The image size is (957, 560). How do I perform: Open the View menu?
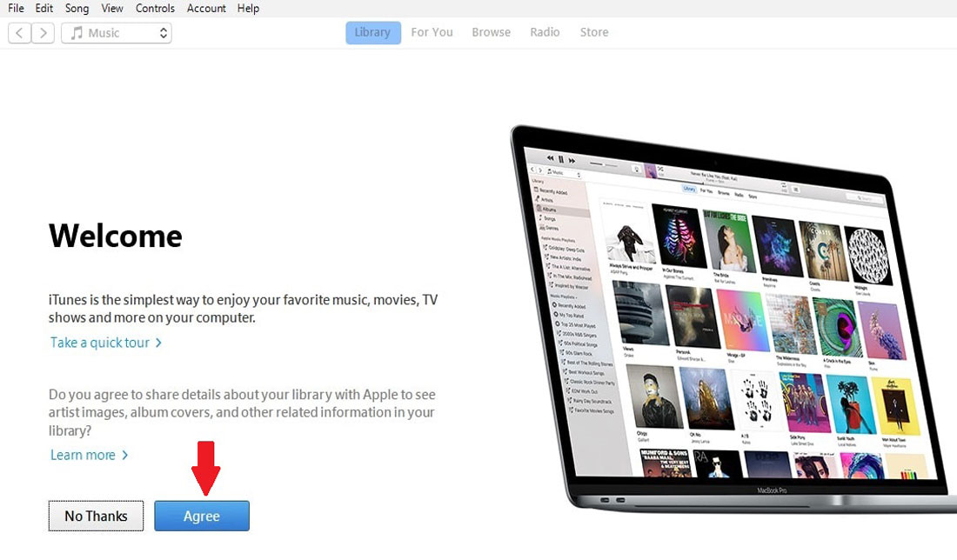[111, 8]
